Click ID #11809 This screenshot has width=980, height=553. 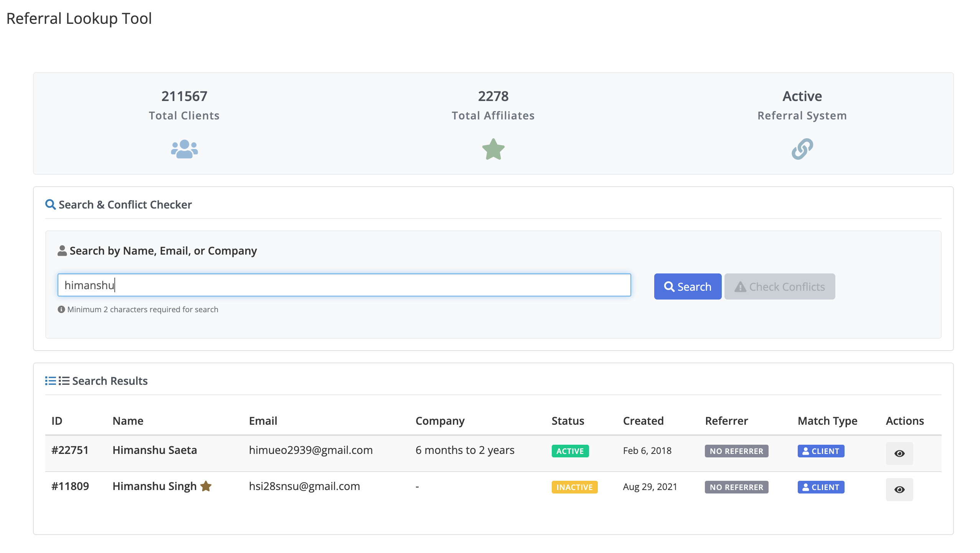pos(70,486)
